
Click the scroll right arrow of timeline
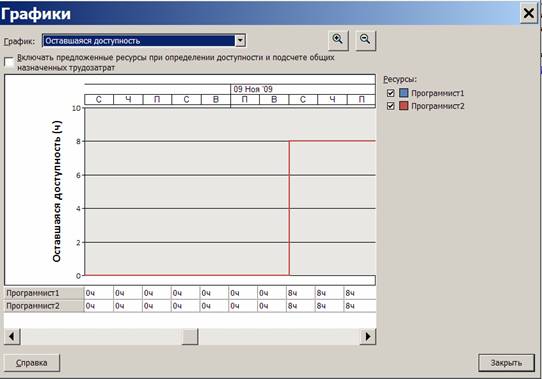(x=368, y=336)
